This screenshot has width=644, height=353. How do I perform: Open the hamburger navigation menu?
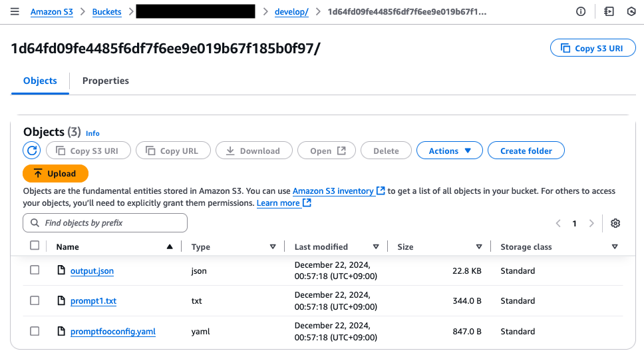tap(15, 11)
